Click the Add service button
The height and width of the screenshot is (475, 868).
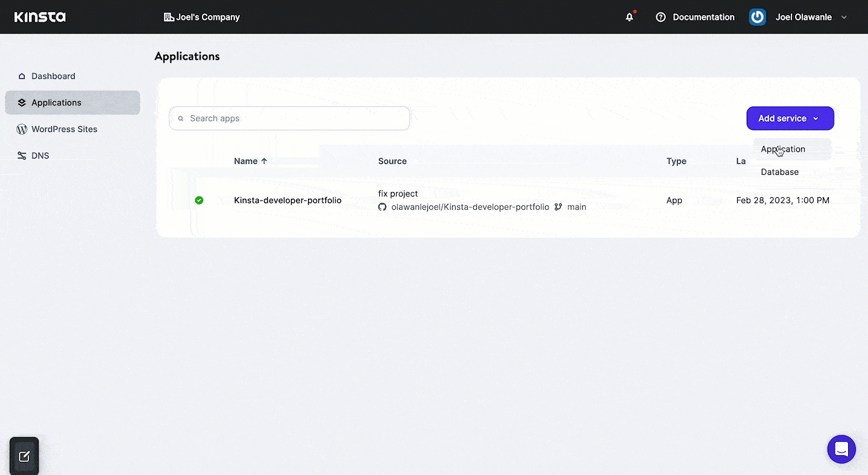pos(782,118)
